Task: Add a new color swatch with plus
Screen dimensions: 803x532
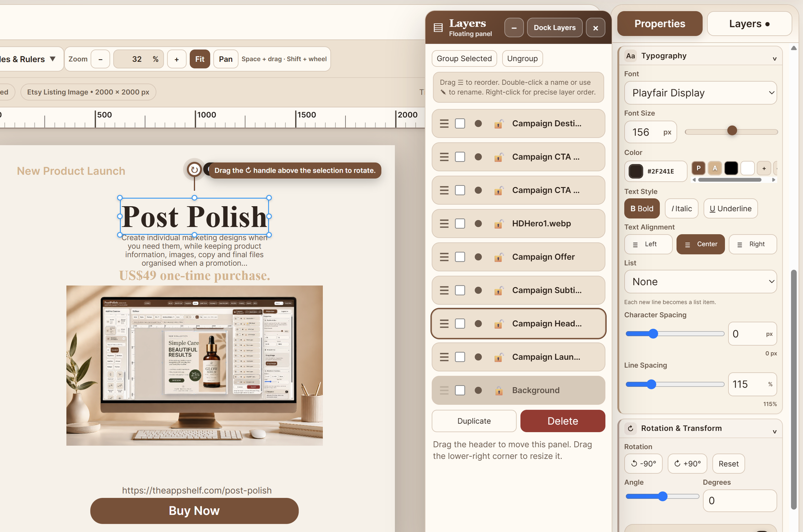Action: point(764,168)
